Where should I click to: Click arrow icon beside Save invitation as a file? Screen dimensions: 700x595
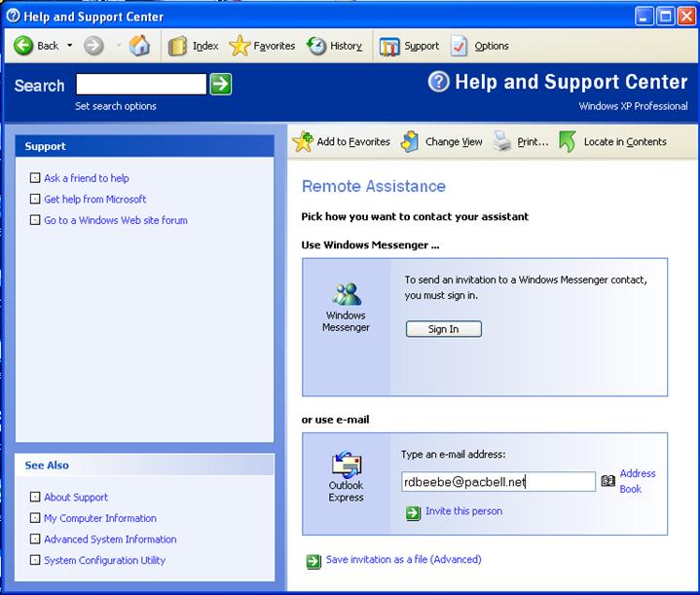point(313,562)
